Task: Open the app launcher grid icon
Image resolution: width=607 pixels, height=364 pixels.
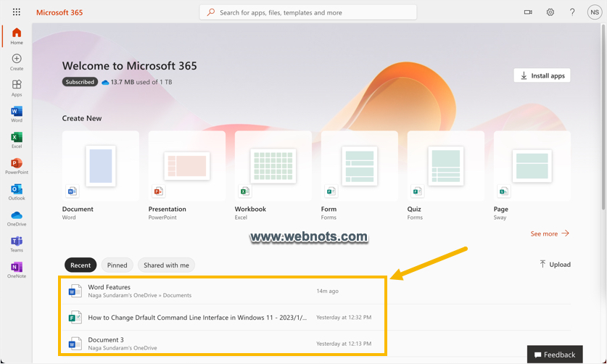Action: (16, 12)
